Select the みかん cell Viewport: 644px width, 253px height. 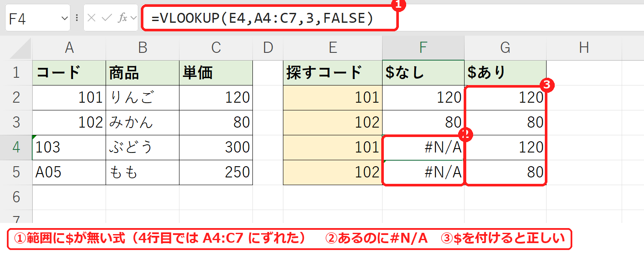[143, 122]
